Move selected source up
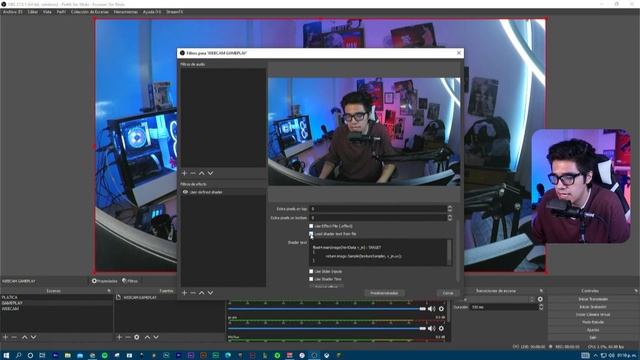The image size is (640, 360). click(x=147, y=337)
